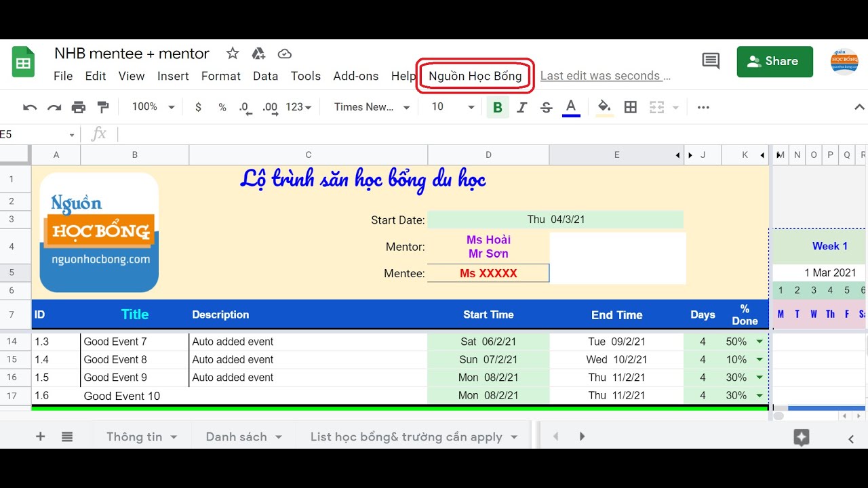
Task: Select the Paint format tool
Action: pos(103,106)
